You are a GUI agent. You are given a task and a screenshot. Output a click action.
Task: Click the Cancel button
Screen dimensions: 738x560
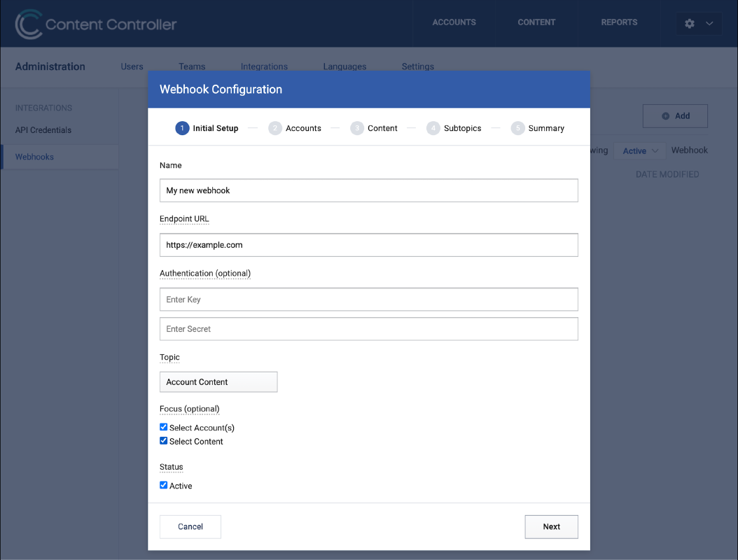pyautogui.click(x=190, y=526)
